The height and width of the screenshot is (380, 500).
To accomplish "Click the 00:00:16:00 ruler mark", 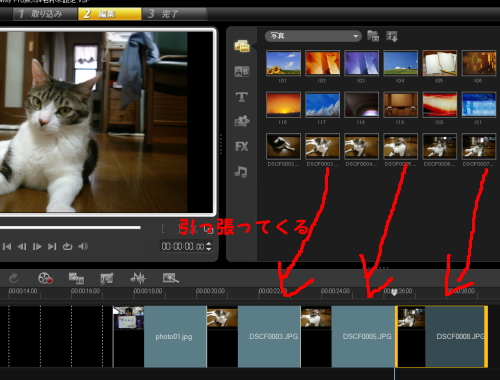I will (85, 291).
